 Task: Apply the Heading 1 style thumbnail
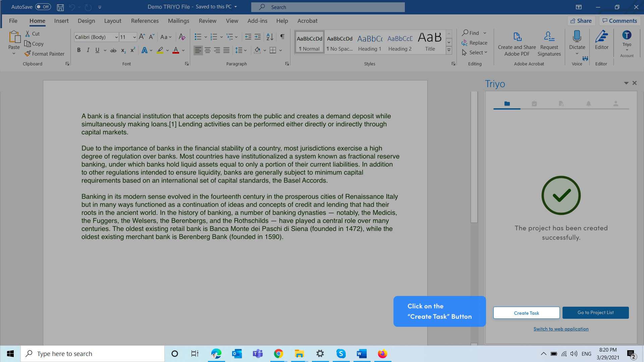[370, 43]
